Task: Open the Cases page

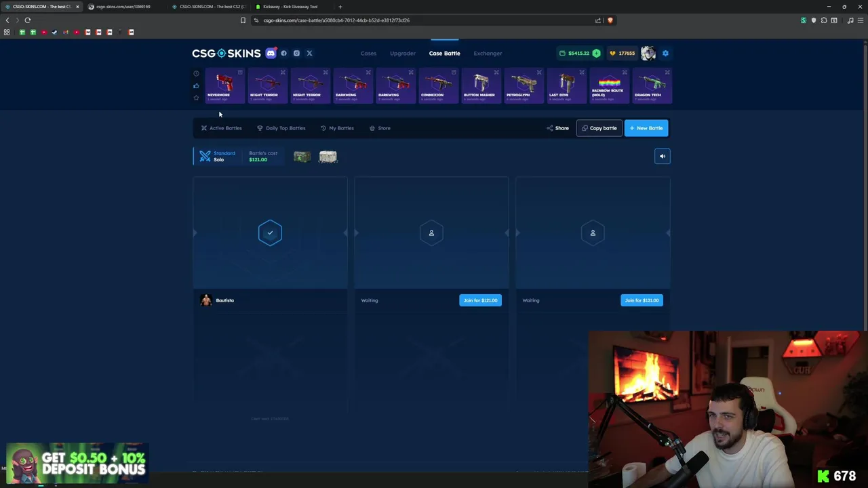Action: [x=368, y=53]
